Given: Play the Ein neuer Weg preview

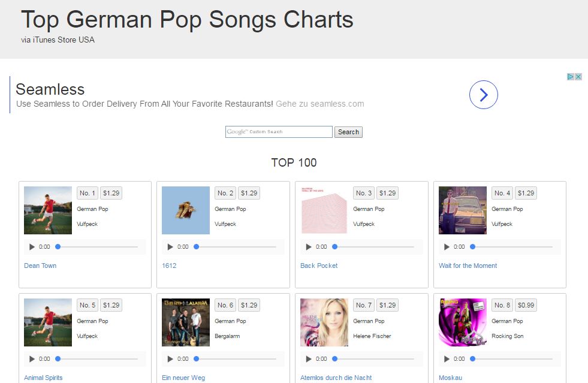Looking at the screenshot, I should [170, 359].
